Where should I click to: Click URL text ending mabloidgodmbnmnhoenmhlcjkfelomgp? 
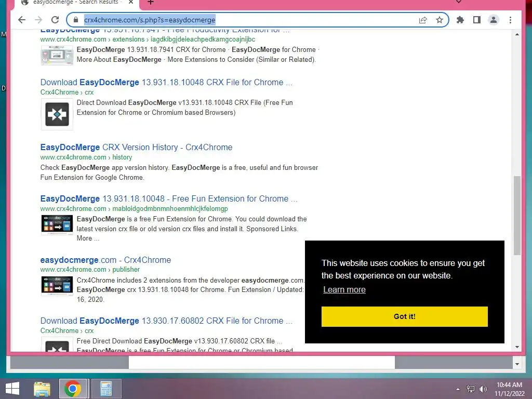(x=134, y=209)
